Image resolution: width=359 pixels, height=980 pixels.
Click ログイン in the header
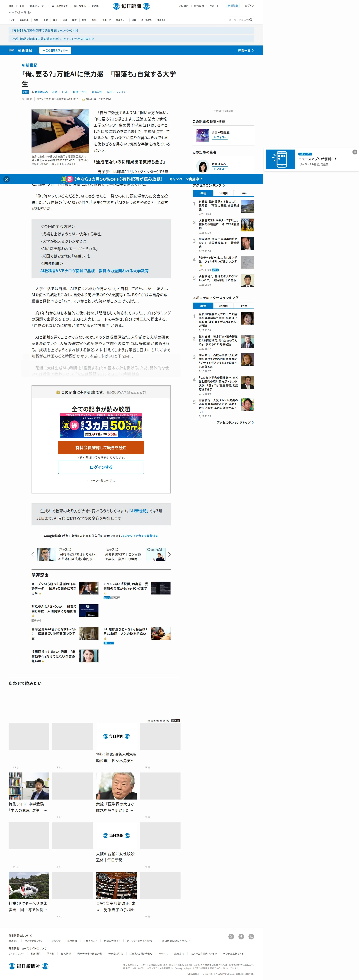point(249,6)
